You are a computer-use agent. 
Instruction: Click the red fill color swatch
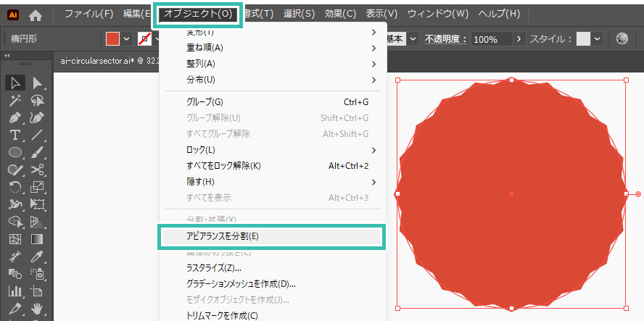pos(112,39)
